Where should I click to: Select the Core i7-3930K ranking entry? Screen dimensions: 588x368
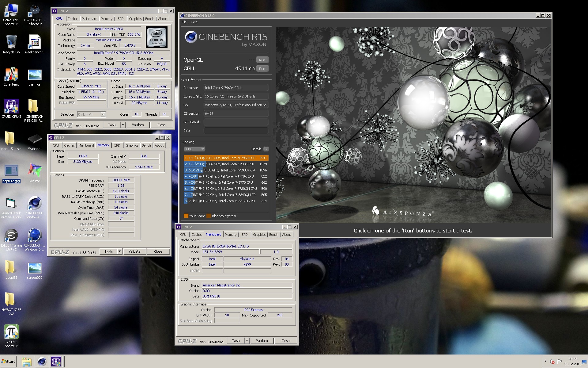(x=226, y=170)
